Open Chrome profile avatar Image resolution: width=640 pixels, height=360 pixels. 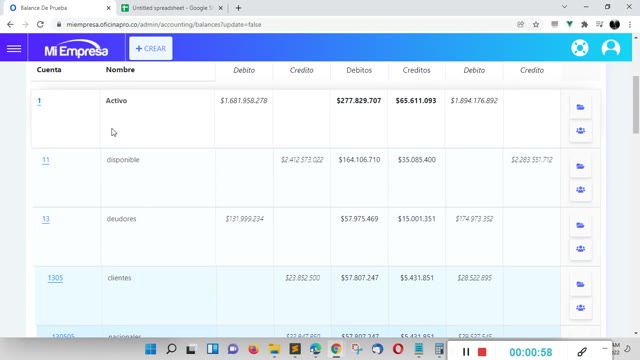click(615, 24)
